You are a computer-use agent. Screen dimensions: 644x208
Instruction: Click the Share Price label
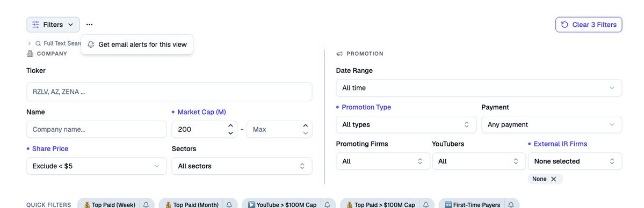click(x=50, y=148)
